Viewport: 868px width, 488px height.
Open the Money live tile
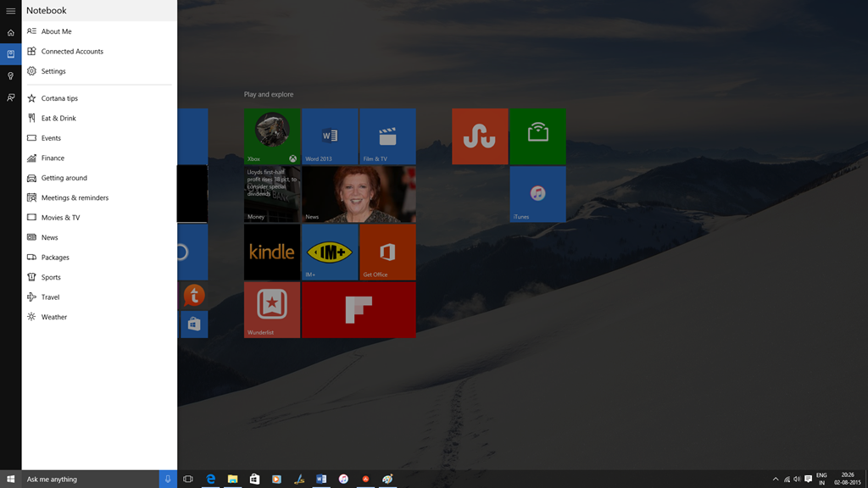(x=272, y=194)
